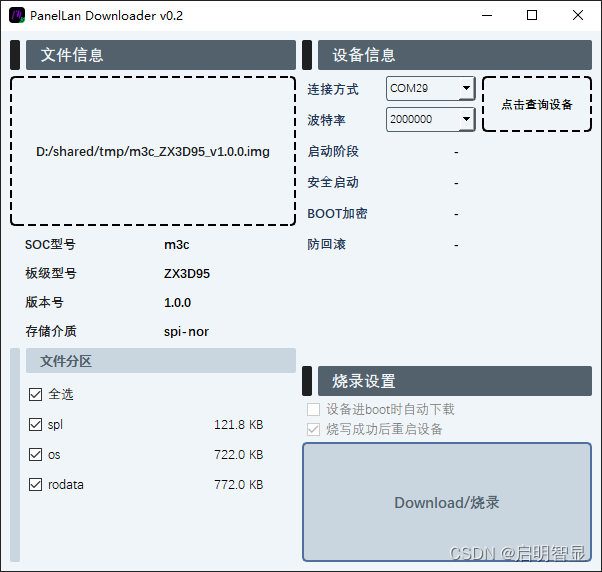Click the 连接方式 label
This screenshot has width=602, height=572.
click(333, 89)
